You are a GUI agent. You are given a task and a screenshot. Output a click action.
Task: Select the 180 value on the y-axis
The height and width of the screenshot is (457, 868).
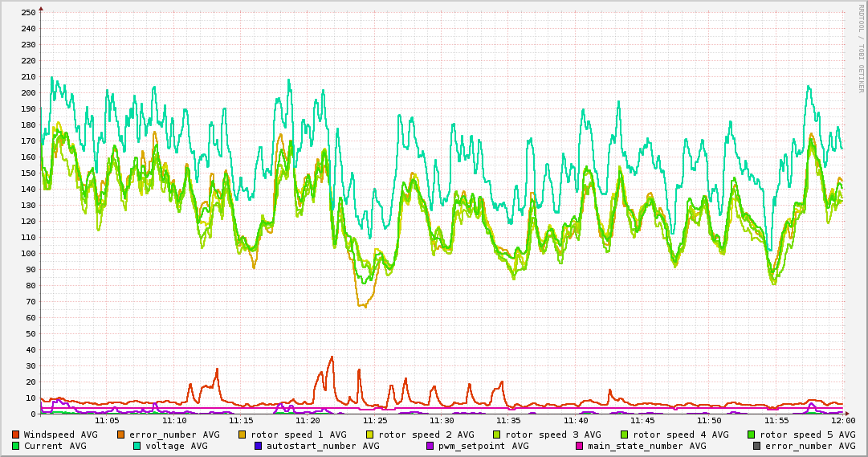pos(28,125)
